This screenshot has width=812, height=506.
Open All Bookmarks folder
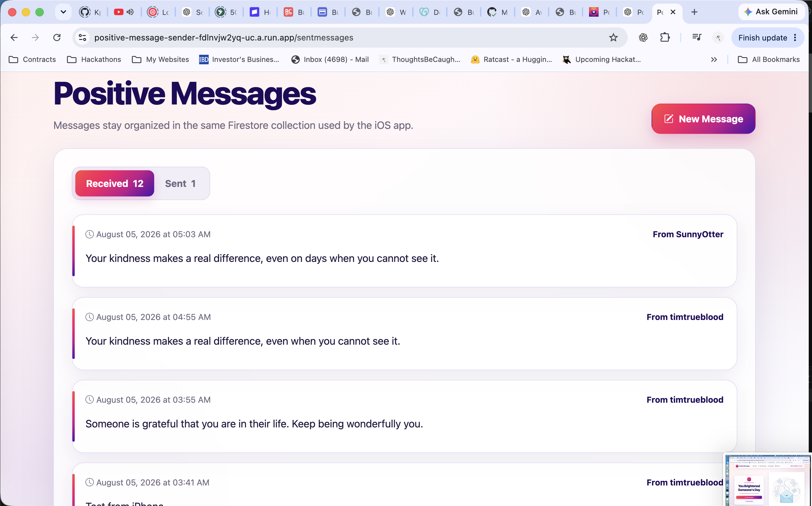pyautogui.click(x=769, y=60)
